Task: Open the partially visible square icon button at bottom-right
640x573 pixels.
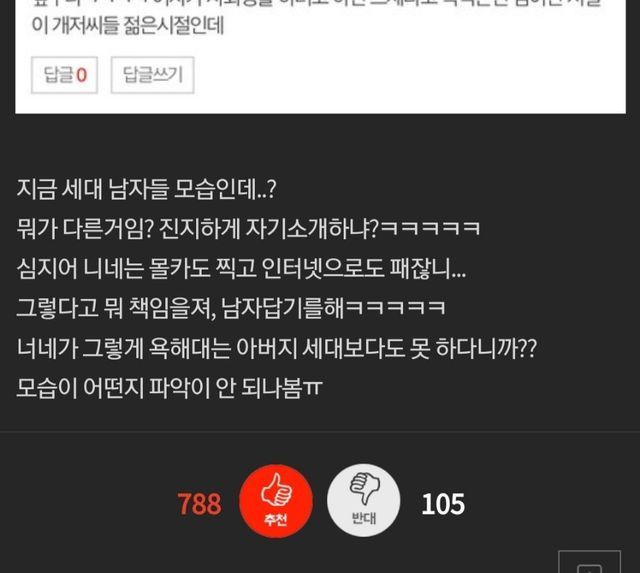Action: (589, 562)
